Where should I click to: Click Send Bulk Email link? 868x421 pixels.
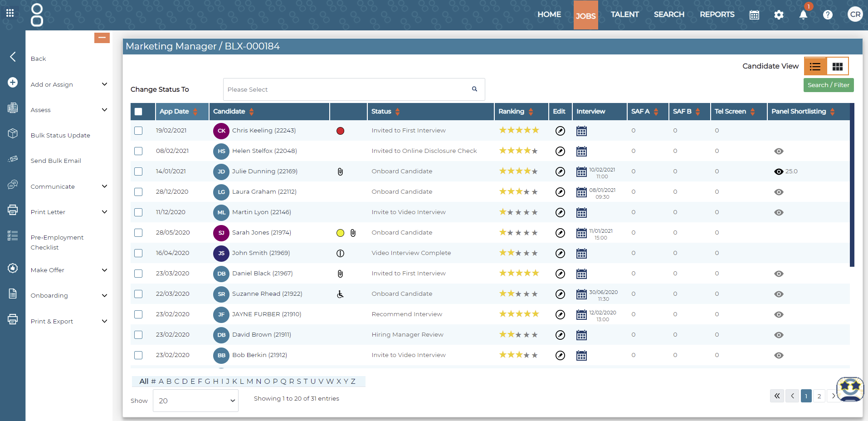click(x=56, y=161)
